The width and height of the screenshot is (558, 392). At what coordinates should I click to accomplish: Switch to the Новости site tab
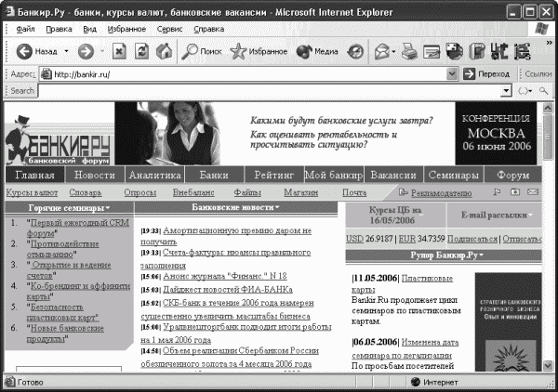tap(95, 175)
